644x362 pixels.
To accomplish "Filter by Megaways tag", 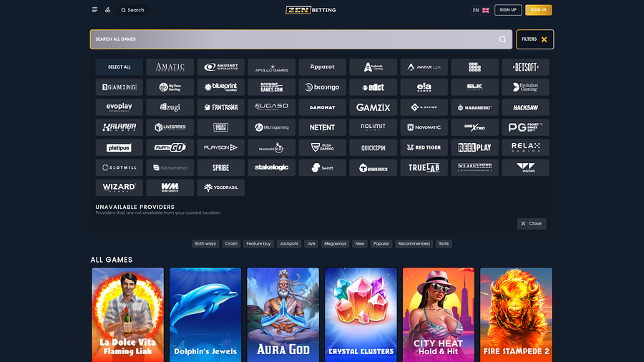I will 335,244.
